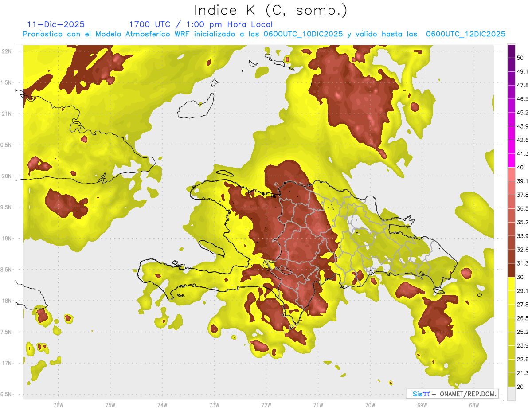
Task: Click the "21N" latitude label
Action: 7,114
